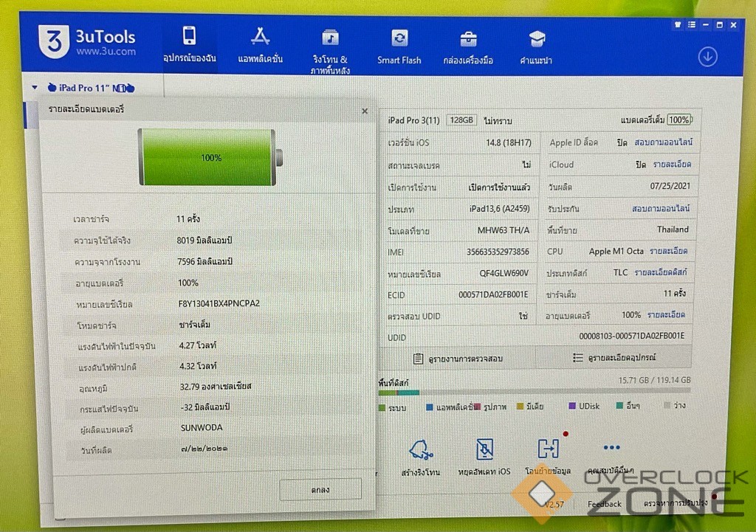The height and width of the screenshot is (532, 756).
Task: Open the Apps section icon
Action: click(x=260, y=36)
